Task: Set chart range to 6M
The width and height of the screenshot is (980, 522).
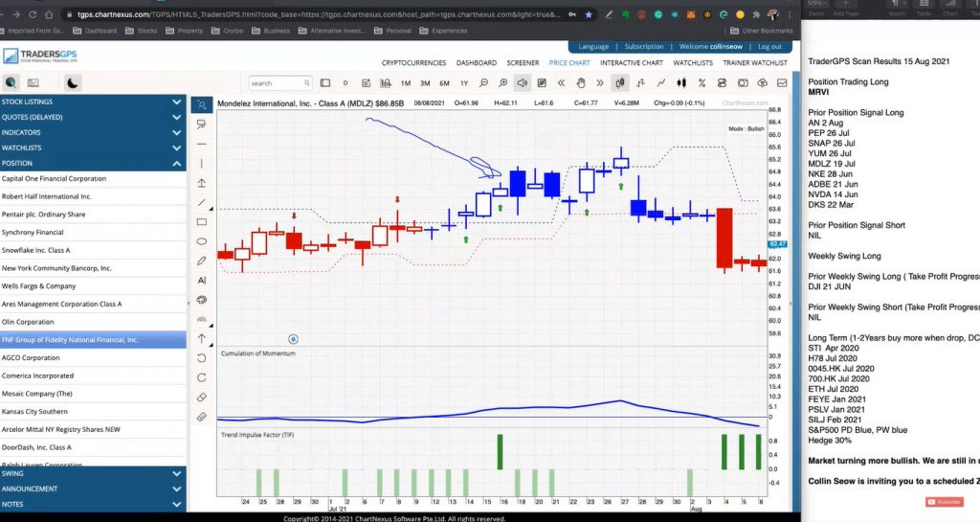Action: [x=444, y=83]
